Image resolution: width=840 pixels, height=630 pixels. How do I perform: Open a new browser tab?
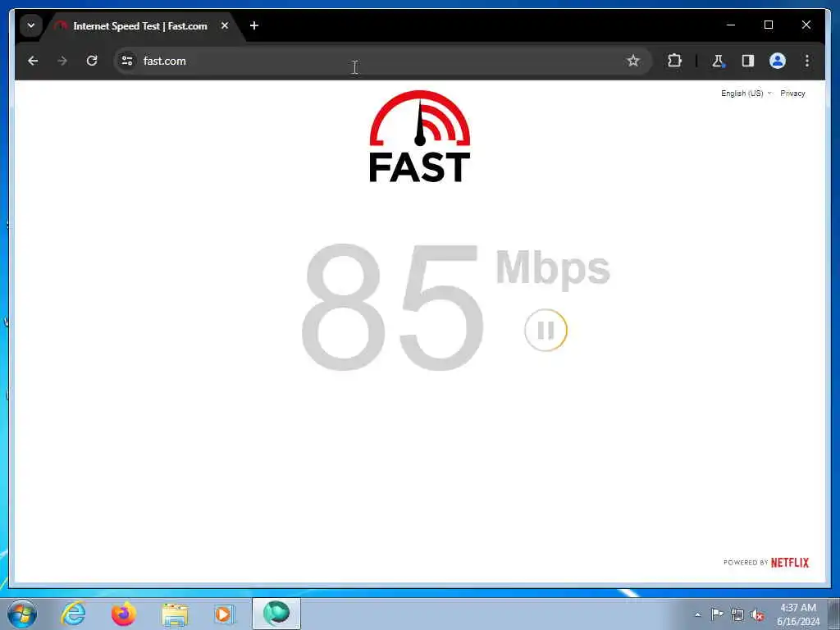tap(254, 25)
